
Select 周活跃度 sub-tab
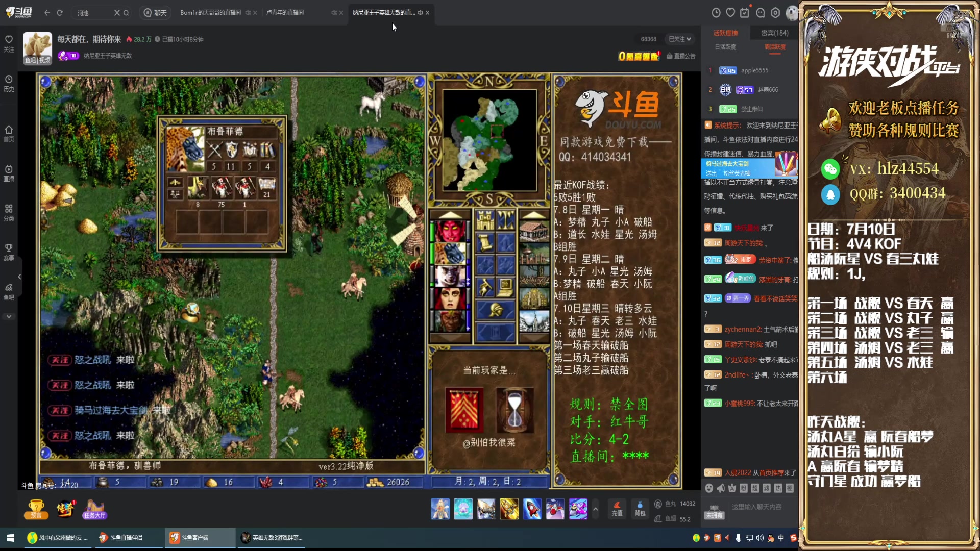[x=775, y=47]
